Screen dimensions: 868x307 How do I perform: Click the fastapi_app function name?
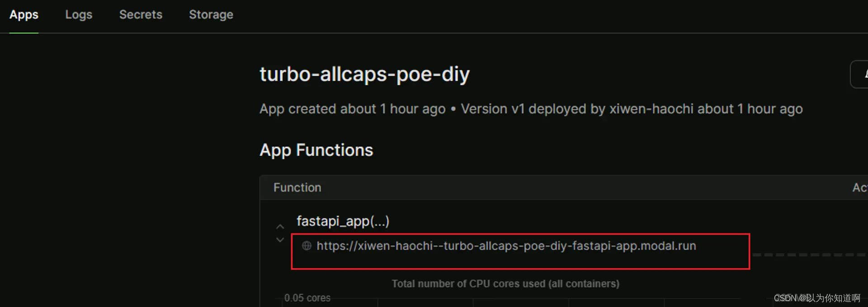342,221
